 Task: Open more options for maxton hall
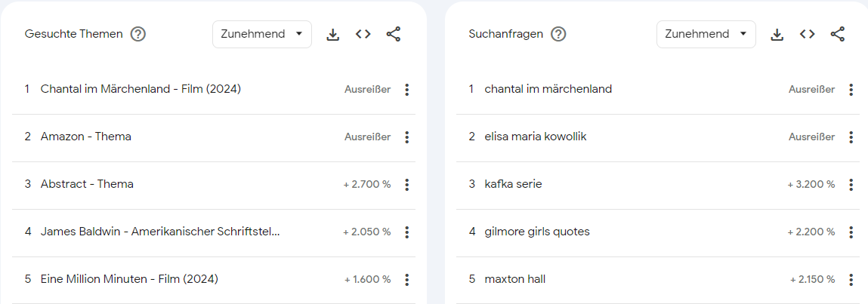click(851, 280)
